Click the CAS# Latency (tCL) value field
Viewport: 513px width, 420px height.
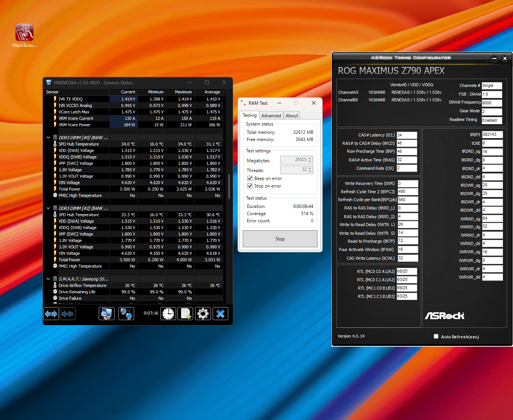[x=407, y=135]
